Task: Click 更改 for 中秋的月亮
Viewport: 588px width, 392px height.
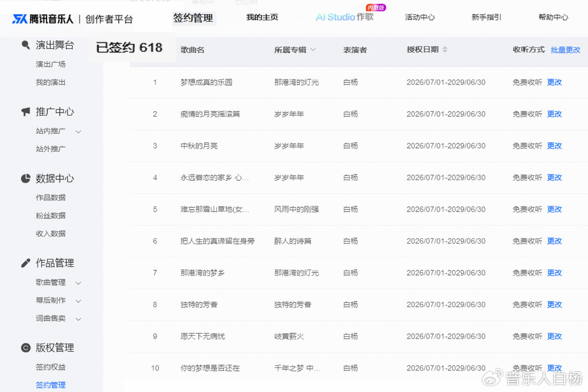Action: (554, 146)
